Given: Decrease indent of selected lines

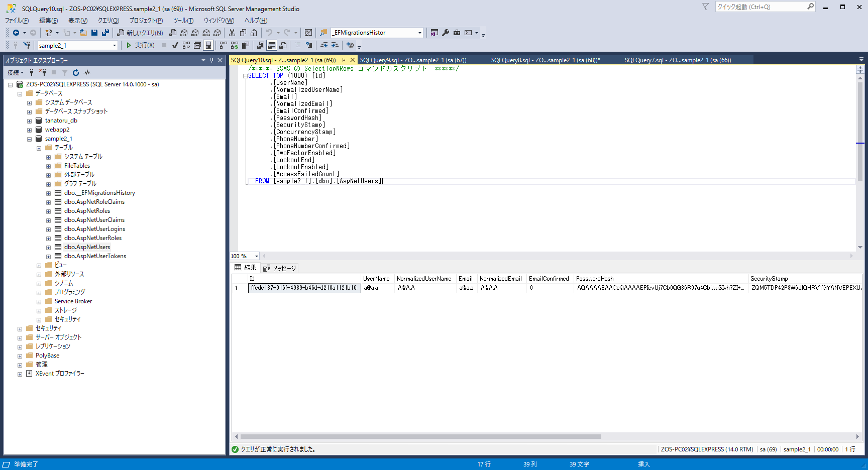Looking at the screenshot, I should [324, 45].
